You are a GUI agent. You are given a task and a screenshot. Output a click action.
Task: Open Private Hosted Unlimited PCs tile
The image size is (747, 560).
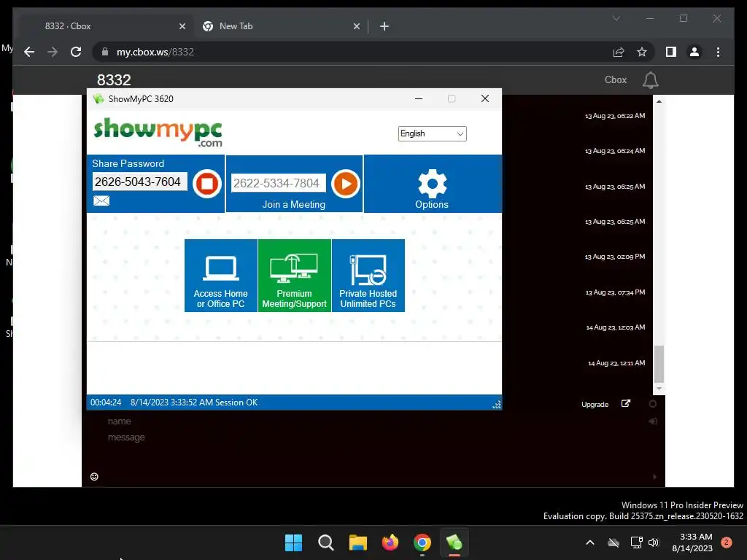(368, 276)
